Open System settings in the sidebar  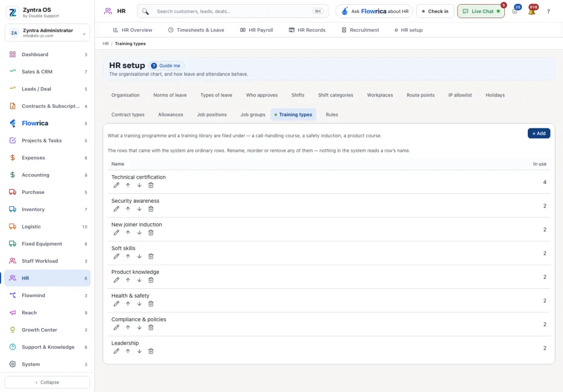[x=48, y=364]
